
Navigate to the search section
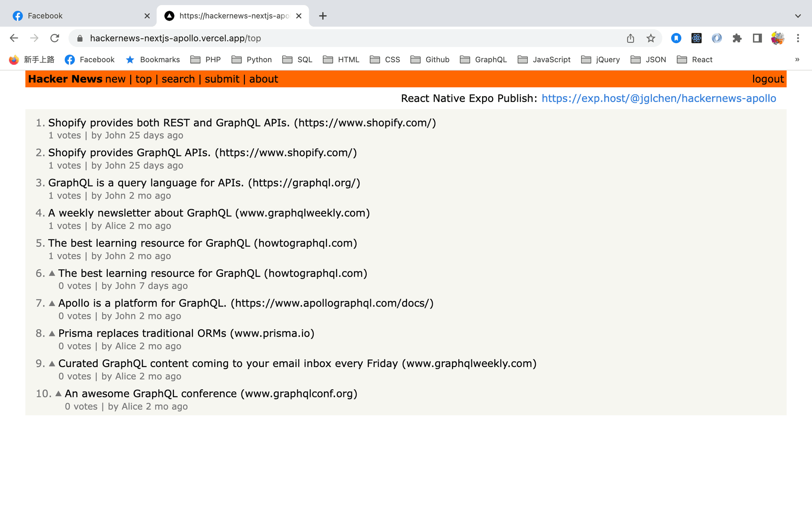[177, 79]
